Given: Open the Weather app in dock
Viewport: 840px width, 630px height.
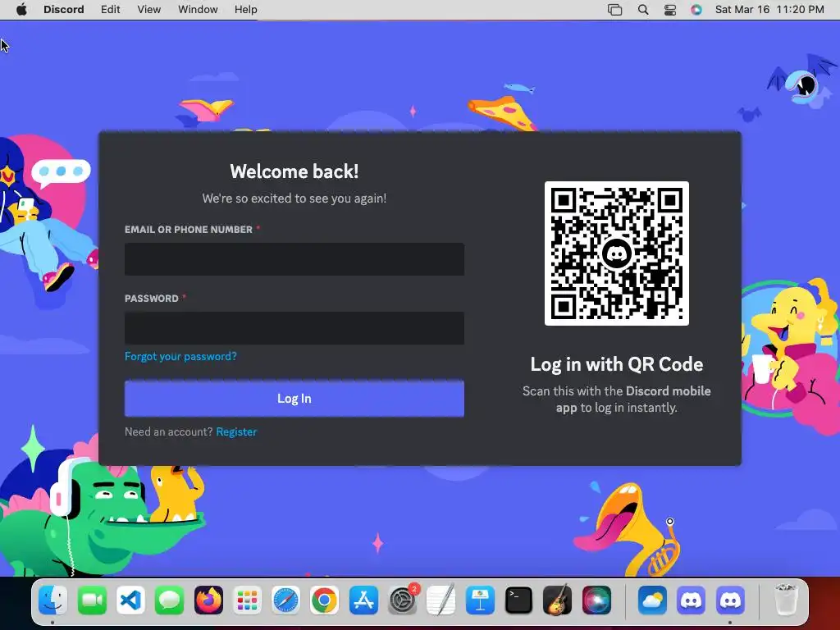Looking at the screenshot, I should pos(652,600).
